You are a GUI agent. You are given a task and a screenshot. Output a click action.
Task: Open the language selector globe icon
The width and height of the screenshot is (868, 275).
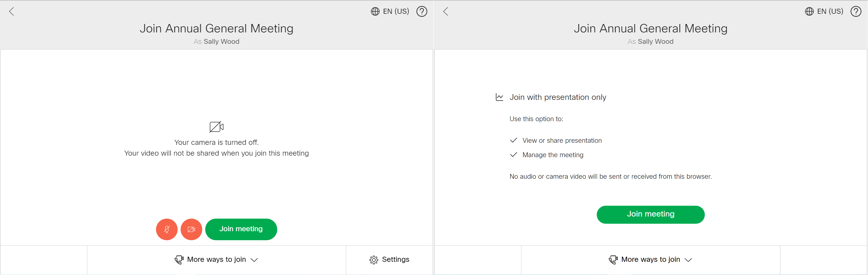coord(375,11)
